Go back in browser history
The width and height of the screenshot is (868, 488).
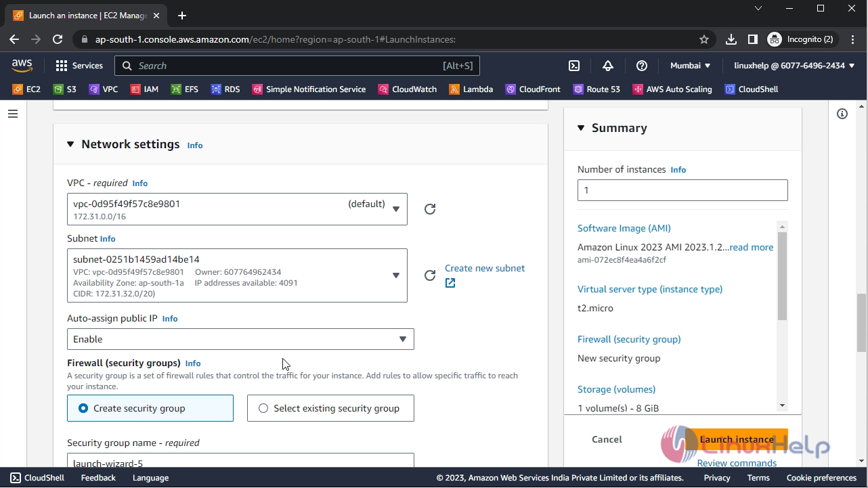point(14,39)
